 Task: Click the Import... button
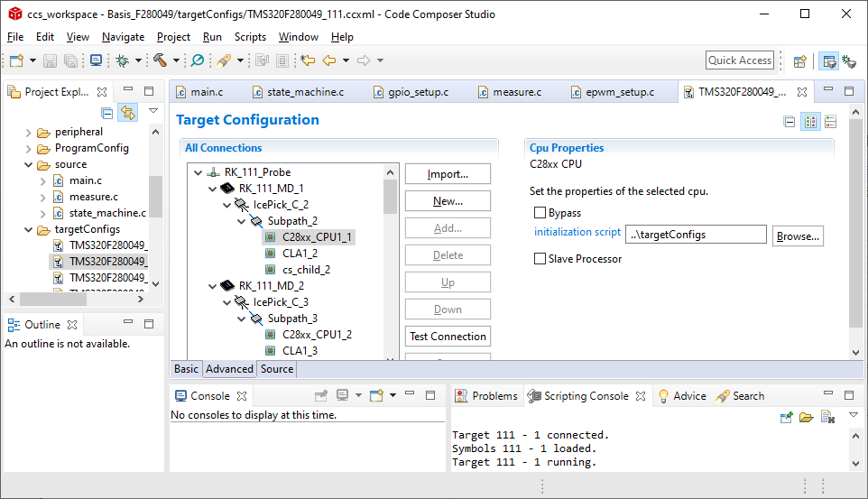pos(448,174)
